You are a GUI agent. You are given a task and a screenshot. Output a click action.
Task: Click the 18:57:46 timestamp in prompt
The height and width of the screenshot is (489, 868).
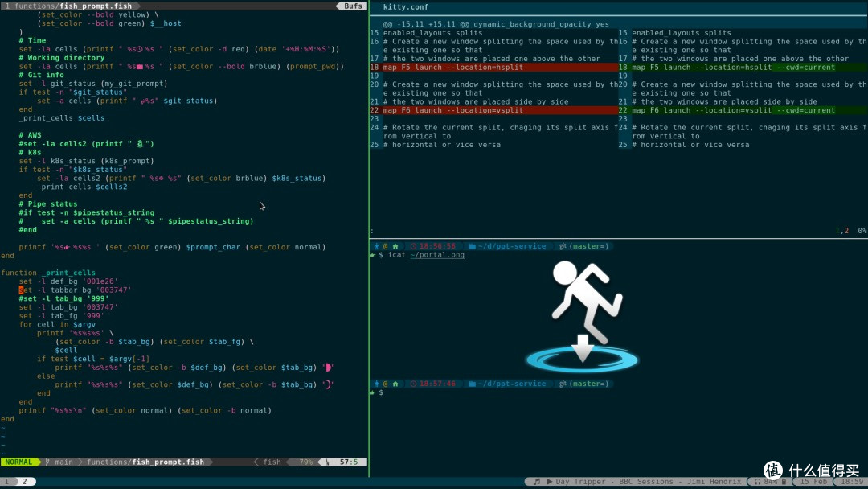coord(437,383)
